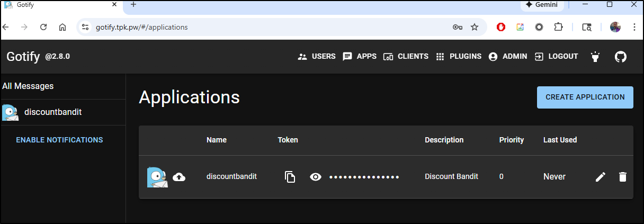Upload an image for discountbandit application
The height and width of the screenshot is (224, 644).
(179, 177)
